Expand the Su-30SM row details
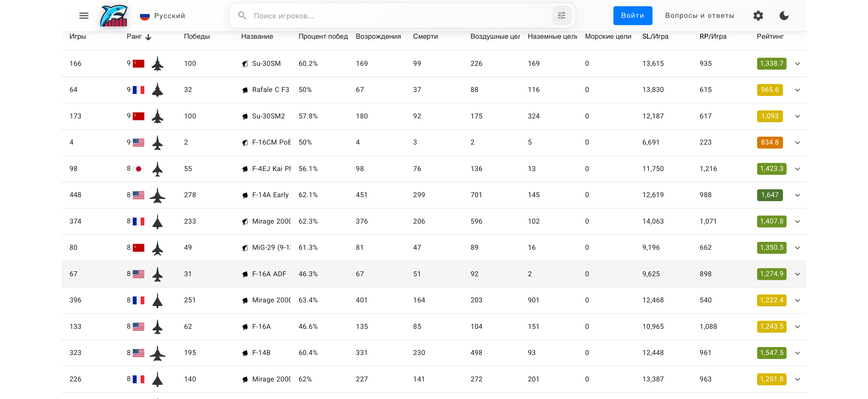Image resolution: width=868 pixels, height=399 pixels. tap(797, 64)
